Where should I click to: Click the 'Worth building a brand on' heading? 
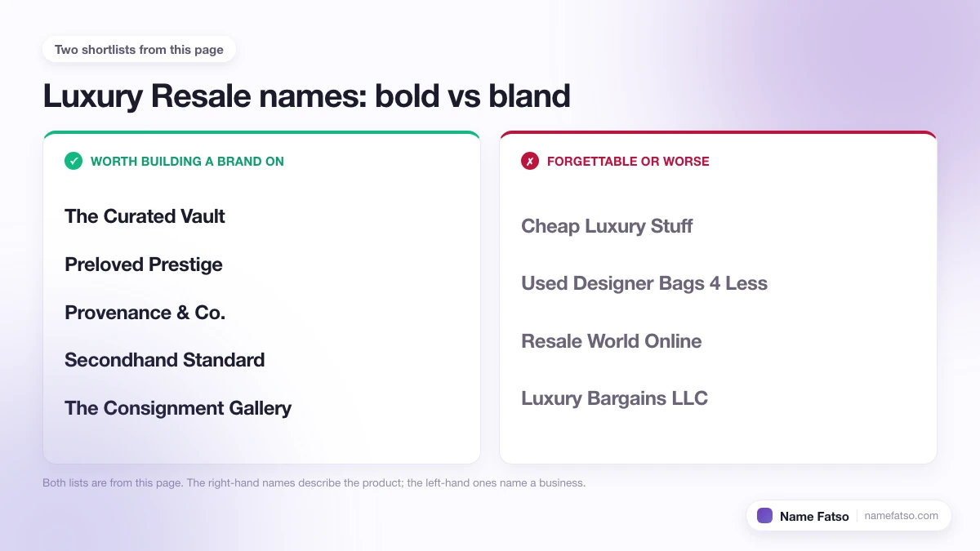pyautogui.click(x=187, y=162)
